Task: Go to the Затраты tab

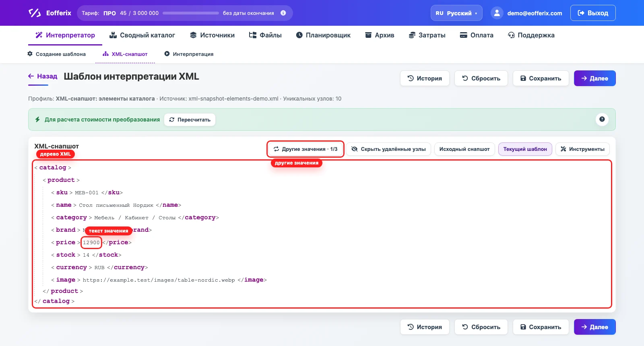Action: [x=427, y=35]
